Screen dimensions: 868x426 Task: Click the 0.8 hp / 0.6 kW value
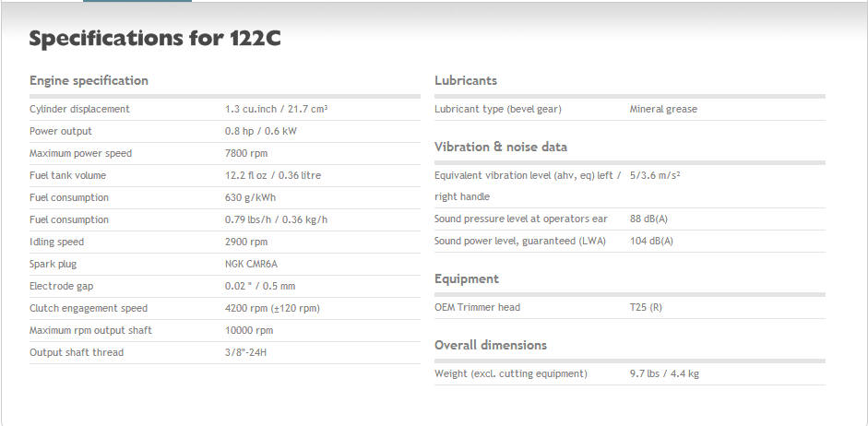[261, 131]
